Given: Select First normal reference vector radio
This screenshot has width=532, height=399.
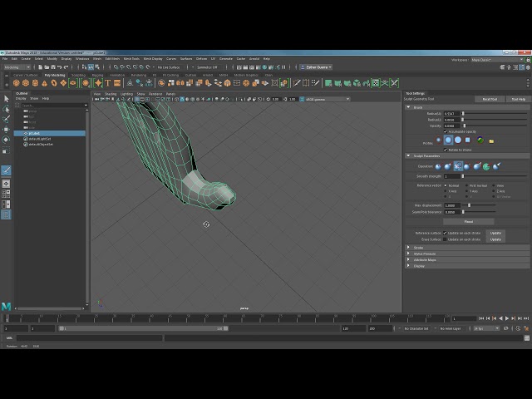Looking at the screenshot, I should pyautogui.click(x=466, y=185).
